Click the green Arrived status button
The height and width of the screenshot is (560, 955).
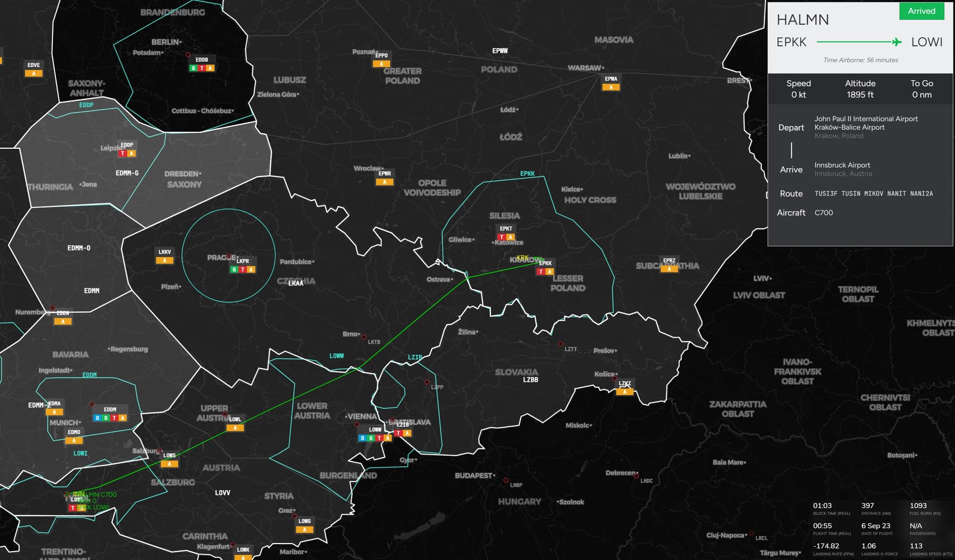[x=921, y=11]
